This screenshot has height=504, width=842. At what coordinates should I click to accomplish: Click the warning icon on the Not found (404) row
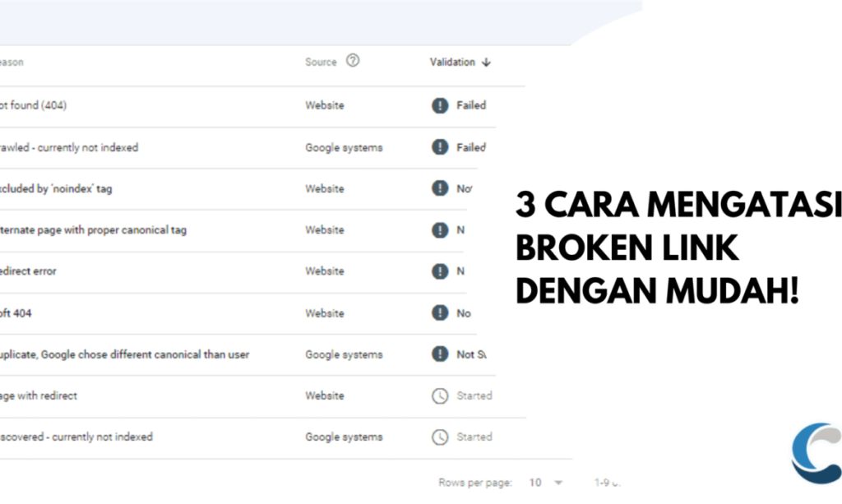pyautogui.click(x=438, y=105)
